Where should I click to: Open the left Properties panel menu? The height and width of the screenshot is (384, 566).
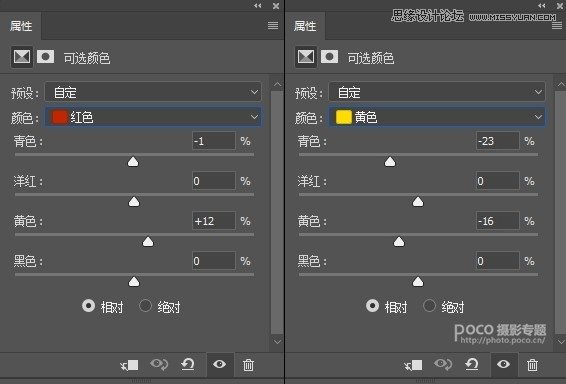click(273, 25)
